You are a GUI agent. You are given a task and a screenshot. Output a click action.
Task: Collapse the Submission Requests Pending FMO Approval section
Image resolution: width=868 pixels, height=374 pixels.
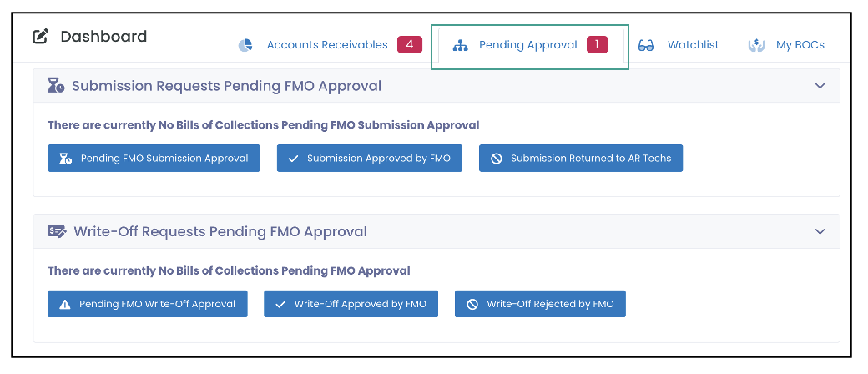(x=820, y=86)
